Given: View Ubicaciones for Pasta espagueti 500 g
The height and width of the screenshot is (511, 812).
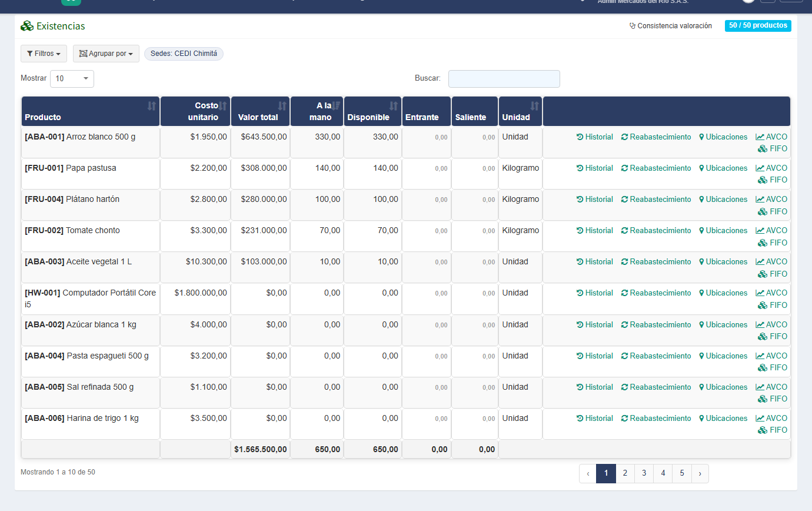Looking at the screenshot, I should (723, 356).
